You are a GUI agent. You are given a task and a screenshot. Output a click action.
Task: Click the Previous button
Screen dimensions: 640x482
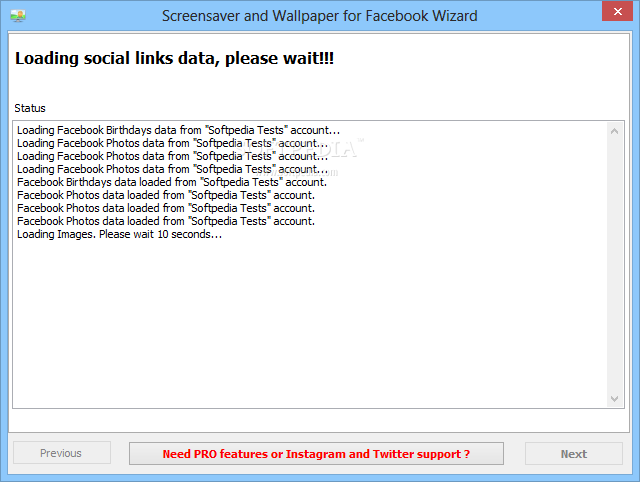[x=62, y=453]
